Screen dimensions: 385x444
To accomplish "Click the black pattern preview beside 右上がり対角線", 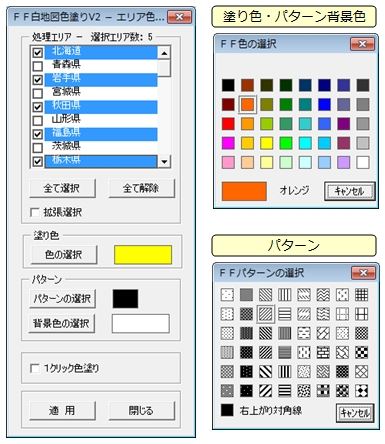I will coord(227,410).
